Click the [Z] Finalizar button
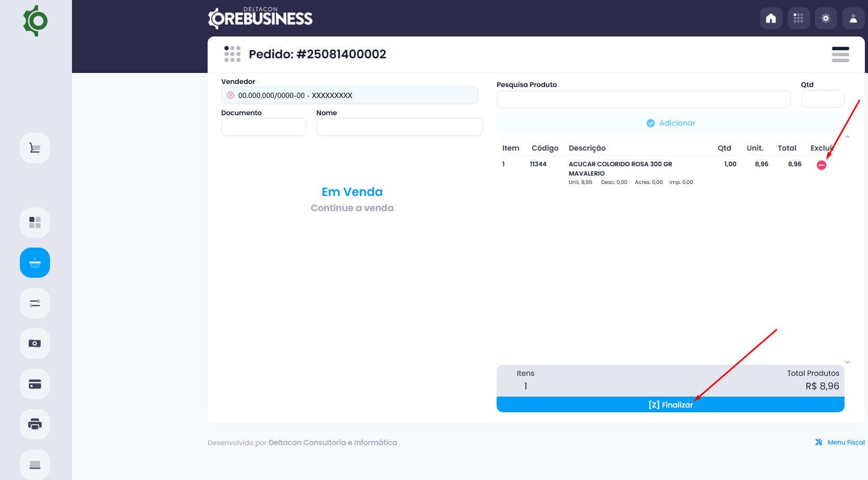The height and width of the screenshot is (480, 868). pos(670,404)
